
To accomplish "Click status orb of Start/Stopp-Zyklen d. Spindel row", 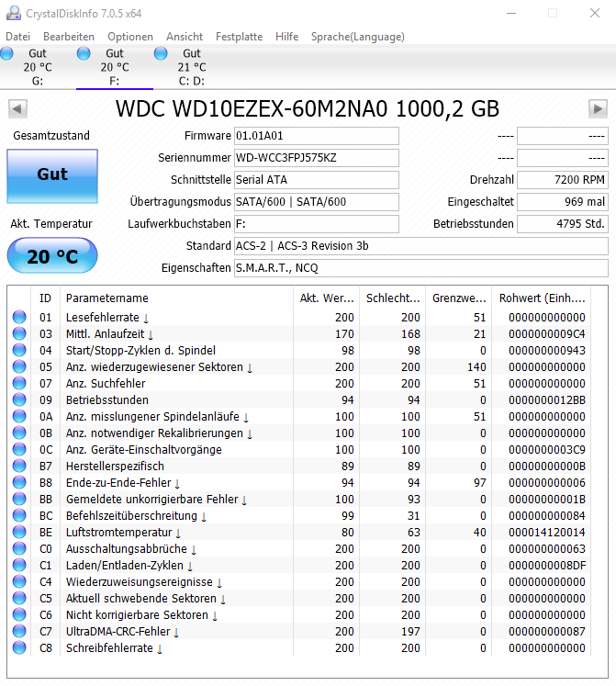I will coord(19,350).
